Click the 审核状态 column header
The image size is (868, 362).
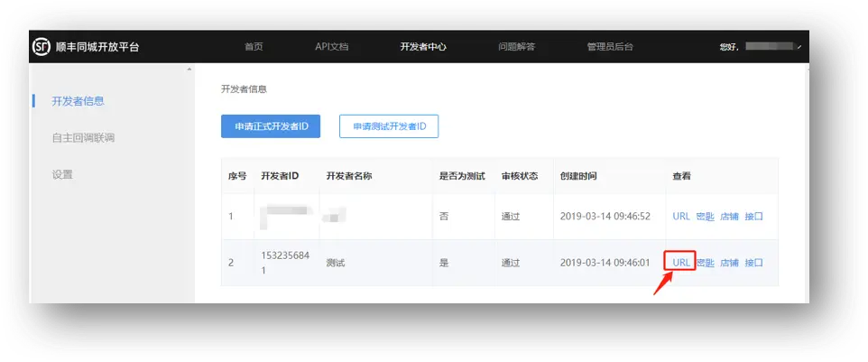pyautogui.click(x=520, y=176)
